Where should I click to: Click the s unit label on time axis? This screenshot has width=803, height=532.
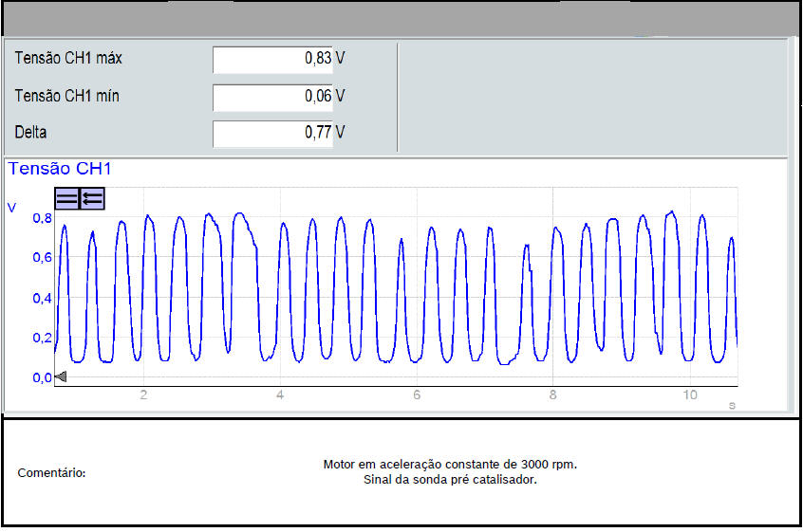pyautogui.click(x=732, y=405)
